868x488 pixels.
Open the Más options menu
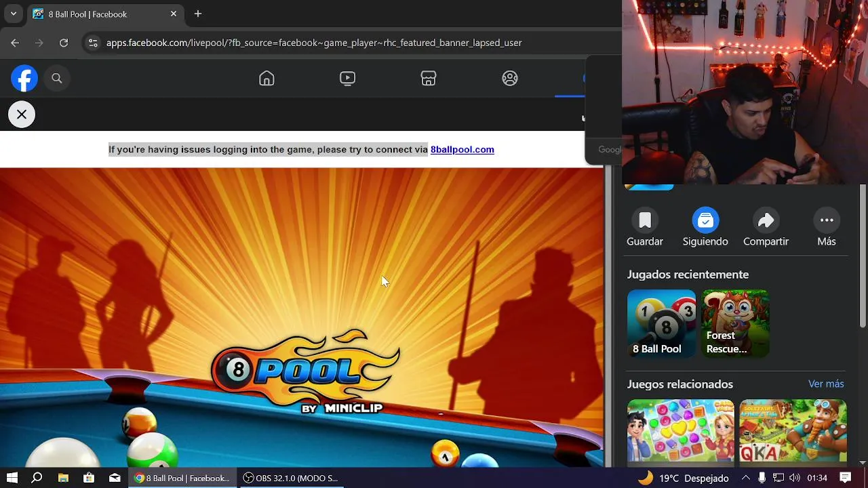tap(827, 220)
